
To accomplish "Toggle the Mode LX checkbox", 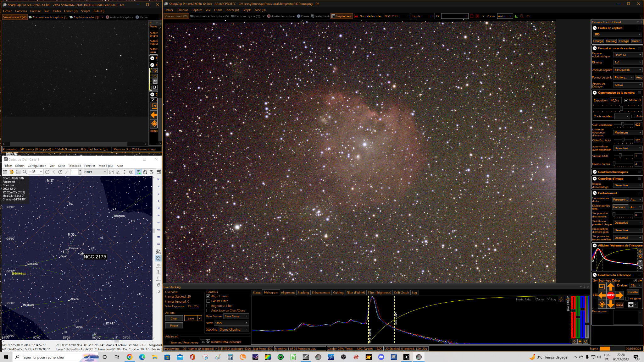I will (626, 100).
